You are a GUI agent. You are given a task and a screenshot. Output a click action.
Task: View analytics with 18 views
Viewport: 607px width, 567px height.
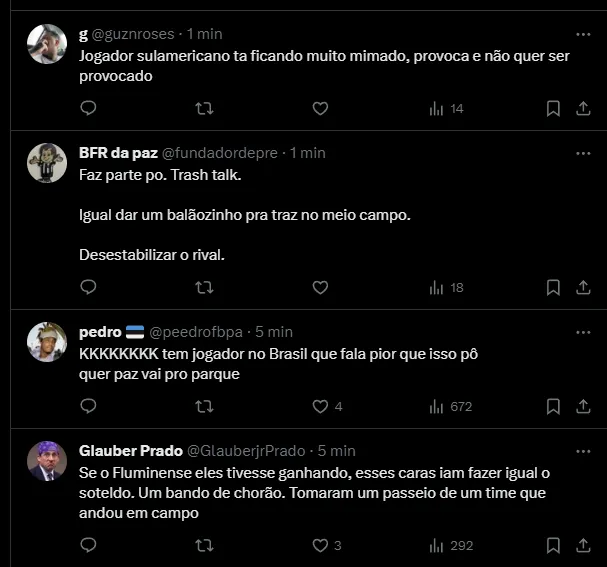click(x=446, y=288)
